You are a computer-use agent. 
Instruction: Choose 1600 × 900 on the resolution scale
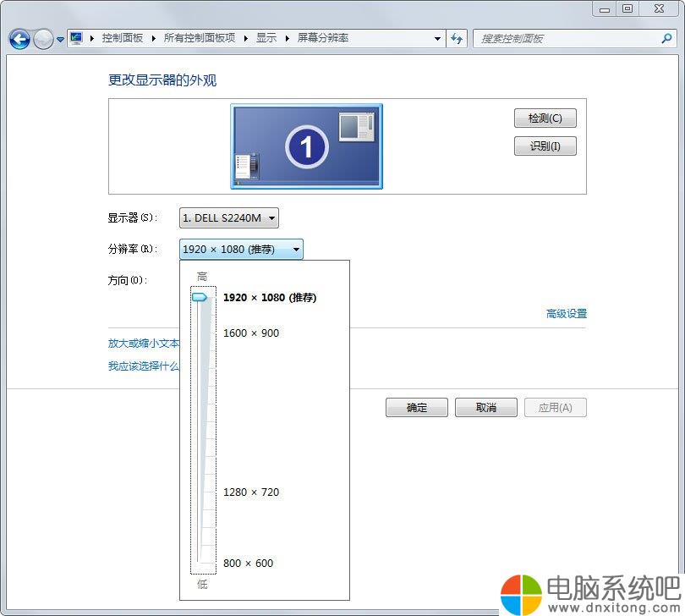pyautogui.click(x=251, y=333)
